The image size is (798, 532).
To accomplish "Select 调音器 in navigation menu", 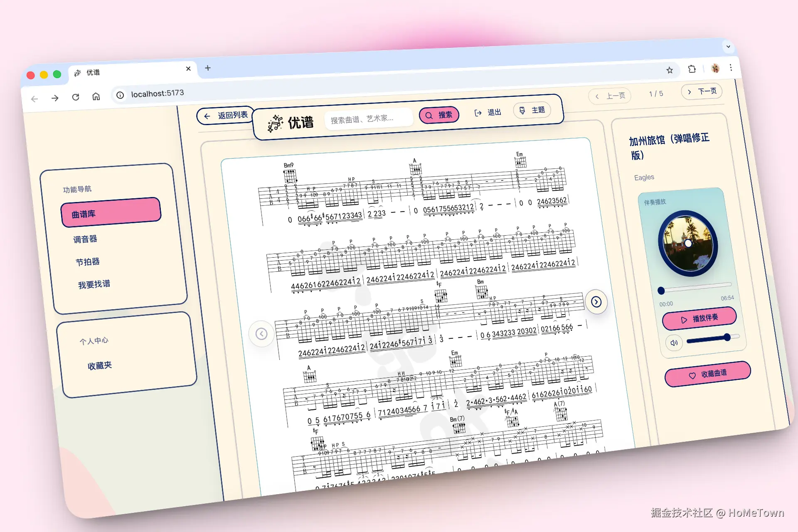I will 85,239.
